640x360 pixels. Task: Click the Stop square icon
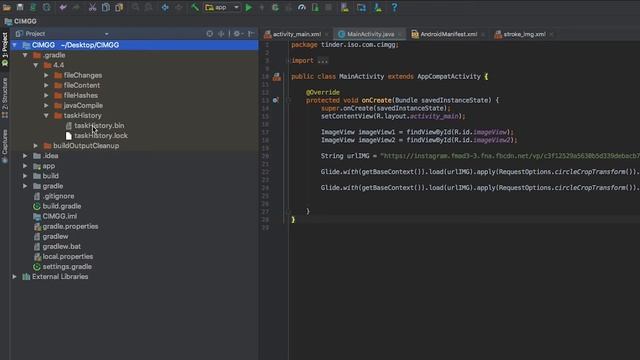click(x=329, y=7)
